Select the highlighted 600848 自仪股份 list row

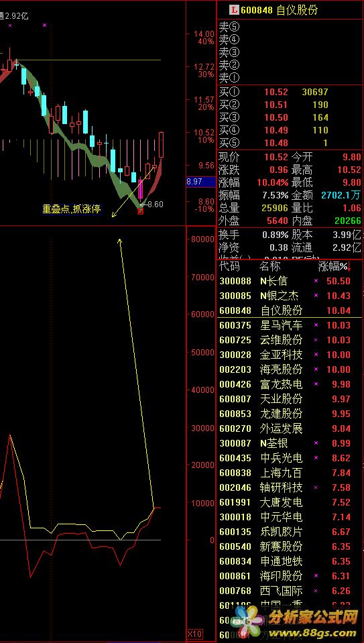[x=290, y=310]
